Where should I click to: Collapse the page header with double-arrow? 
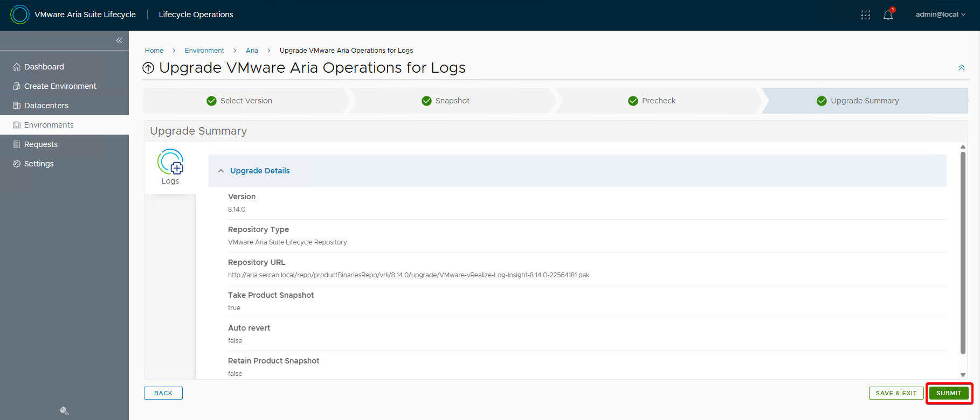961,68
